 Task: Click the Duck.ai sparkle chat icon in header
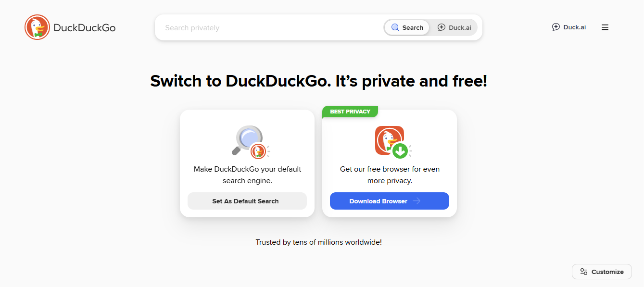pyautogui.click(x=556, y=27)
